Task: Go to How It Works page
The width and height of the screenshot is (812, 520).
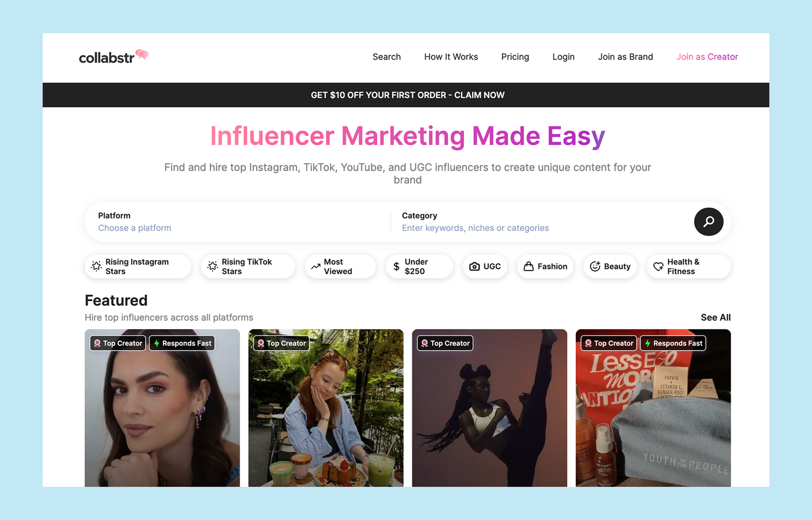Action: 451,57
